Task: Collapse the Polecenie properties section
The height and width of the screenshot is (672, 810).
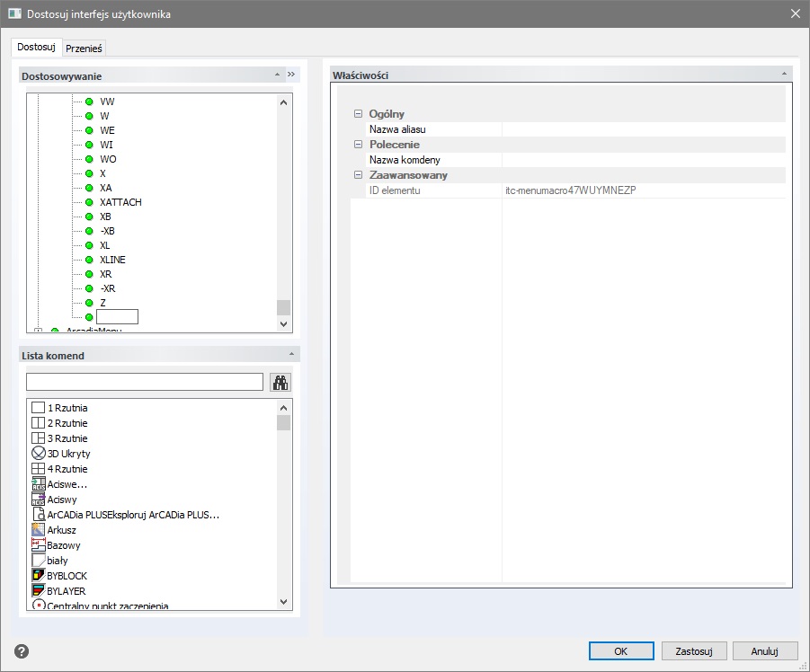Action: [358, 145]
